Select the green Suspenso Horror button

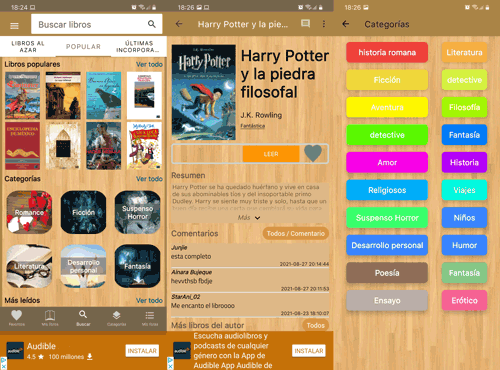[387, 218]
